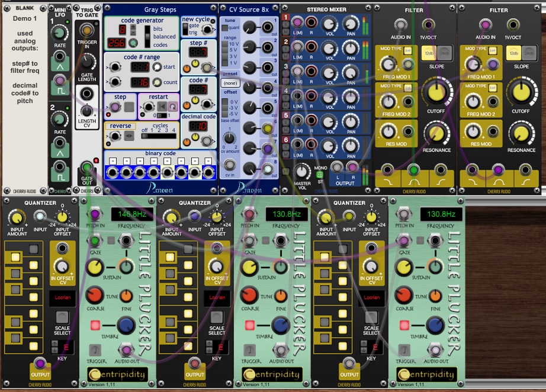Click EXP button on first Filter Freq Mod 1
Image resolution: width=546 pixels, height=392 pixels.
[407, 50]
